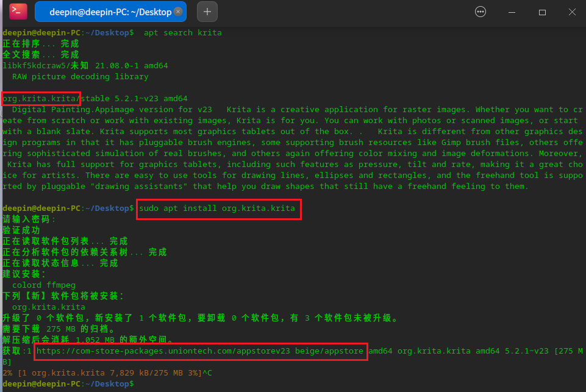Click the "正在排序... 完成" line

[x=41, y=44]
